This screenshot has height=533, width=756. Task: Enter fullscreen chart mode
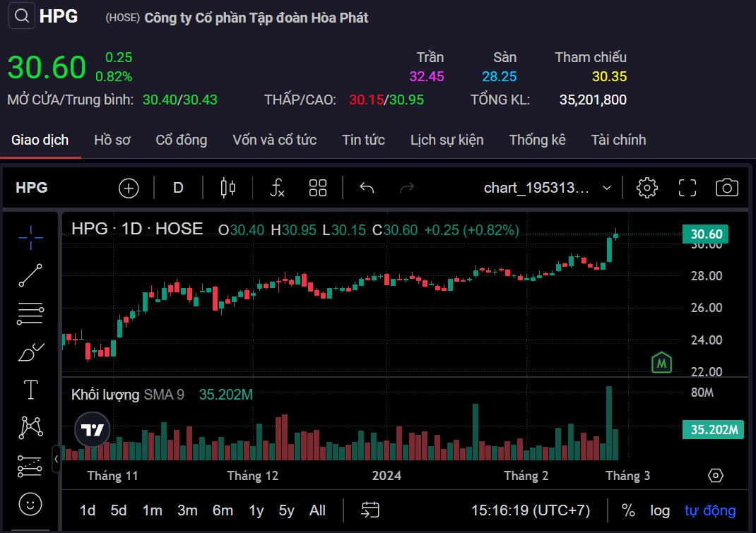tap(687, 188)
